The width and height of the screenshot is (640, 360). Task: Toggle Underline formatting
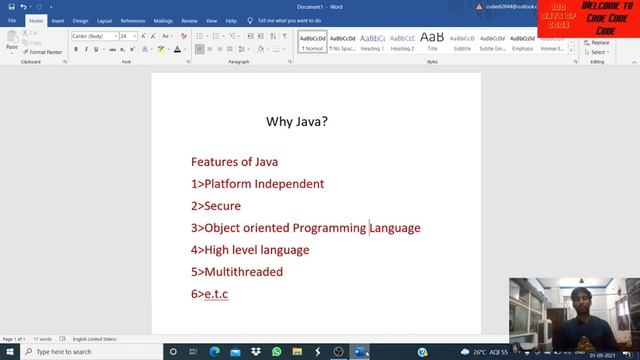point(96,49)
